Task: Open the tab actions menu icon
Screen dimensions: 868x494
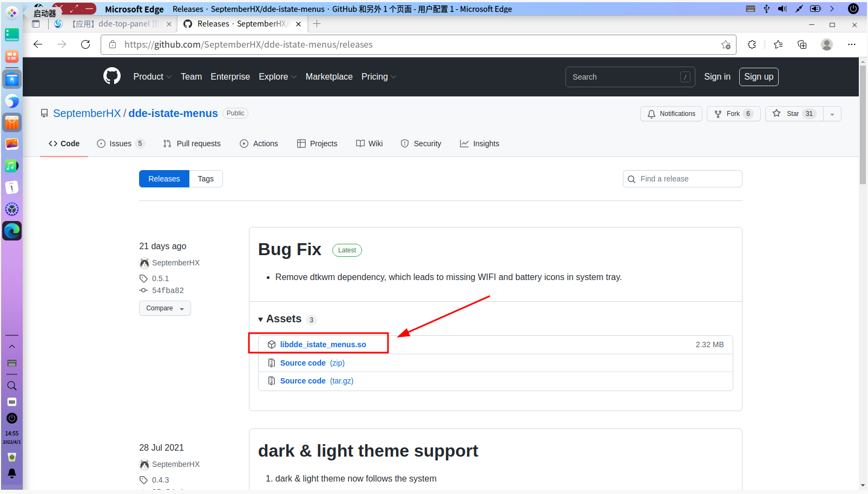Action: click(36, 24)
